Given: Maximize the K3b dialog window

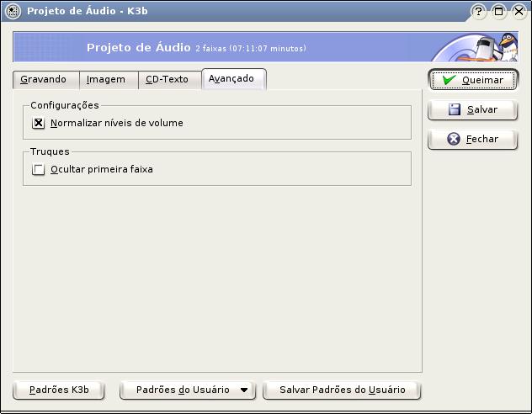Looking at the screenshot, I should [498, 12].
